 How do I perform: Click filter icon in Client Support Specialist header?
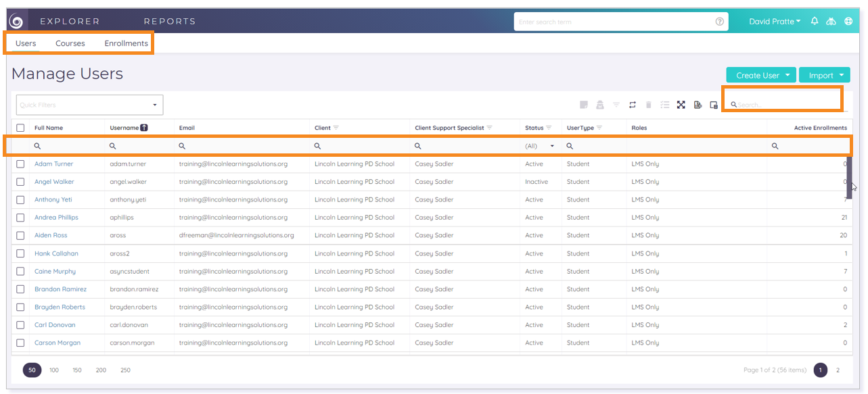point(490,128)
